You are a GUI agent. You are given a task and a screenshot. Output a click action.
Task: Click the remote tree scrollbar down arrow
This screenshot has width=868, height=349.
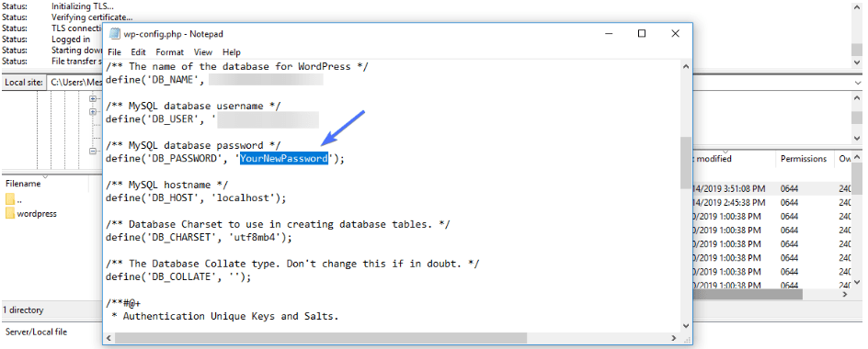click(858, 139)
